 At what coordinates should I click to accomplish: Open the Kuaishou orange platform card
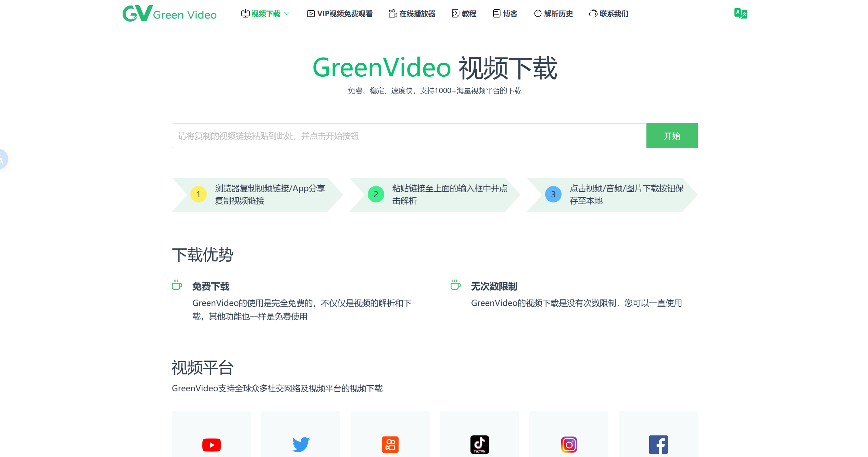click(x=390, y=434)
